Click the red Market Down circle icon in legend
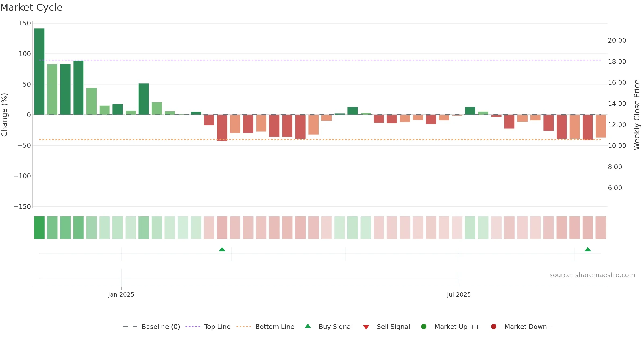This screenshot has width=644, height=362. [493, 327]
